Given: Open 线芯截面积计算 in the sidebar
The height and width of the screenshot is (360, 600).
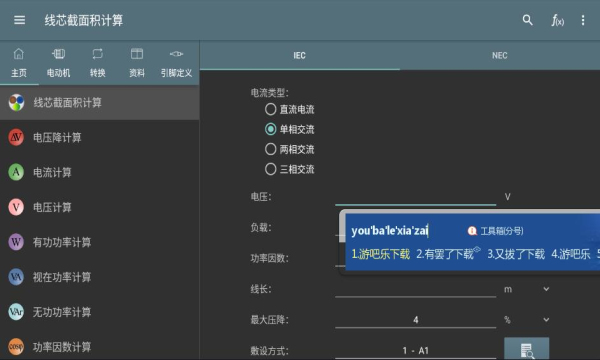Looking at the screenshot, I should coord(99,103).
